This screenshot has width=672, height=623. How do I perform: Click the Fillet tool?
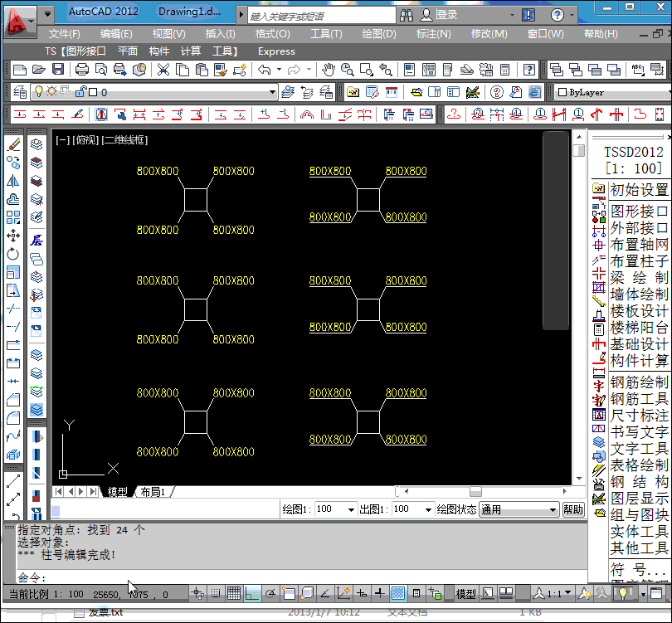click(13, 418)
